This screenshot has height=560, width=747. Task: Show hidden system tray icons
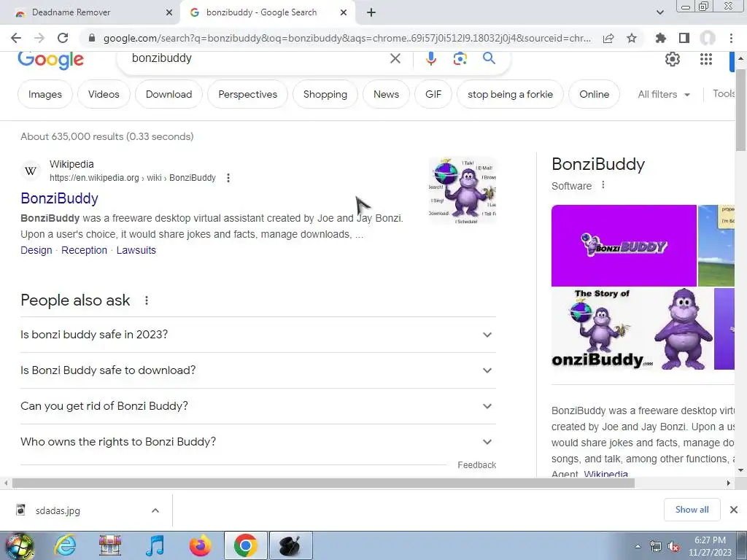coord(638,547)
